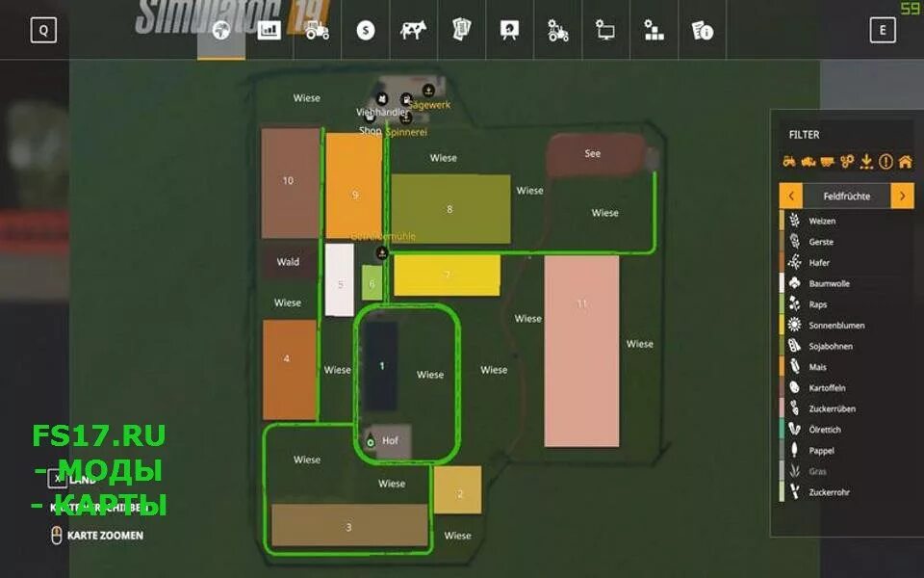Viewport: 924px width, 578px height.
Task: Click the Sägewerk unloading marker on map
Action: pos(428,91)
